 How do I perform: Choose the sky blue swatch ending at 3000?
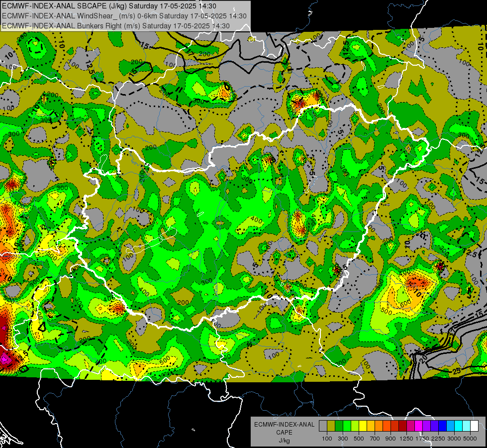pos(451,426)
